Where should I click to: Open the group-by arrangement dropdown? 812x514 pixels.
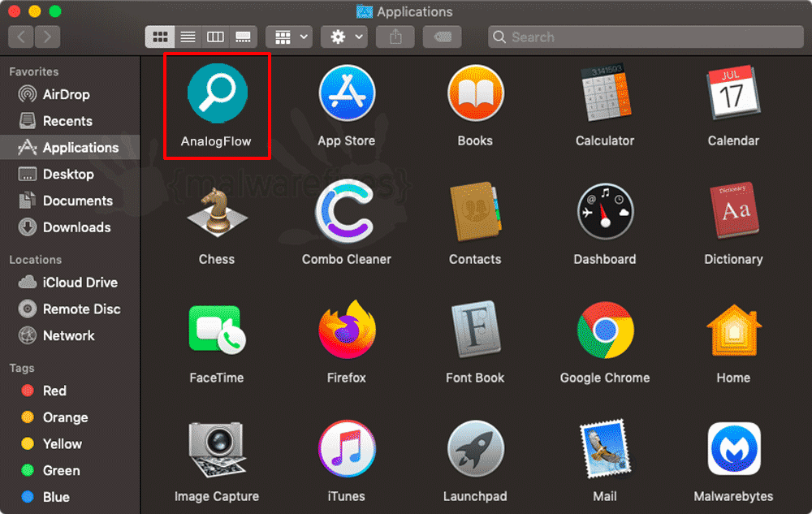(289, 37)
